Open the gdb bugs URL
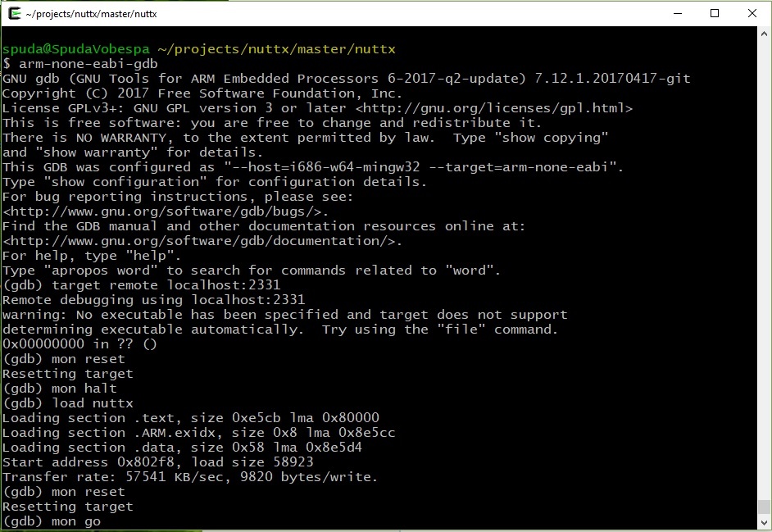This screenshot has width=772, height=532. click(x=166, y=211)
